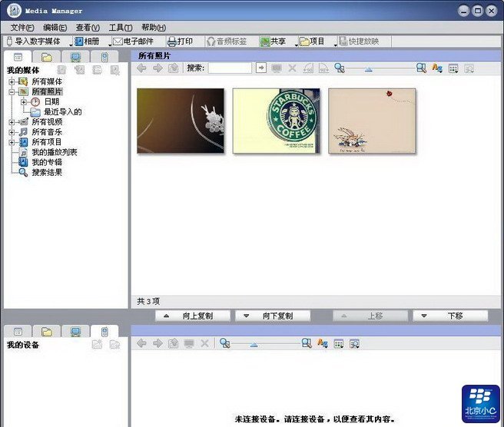The height and width of the screenshot is (427, 504).
Task: Click the sort A-Z icon in device toolbar
Action: pyautogui.click(x=323, y=343)
